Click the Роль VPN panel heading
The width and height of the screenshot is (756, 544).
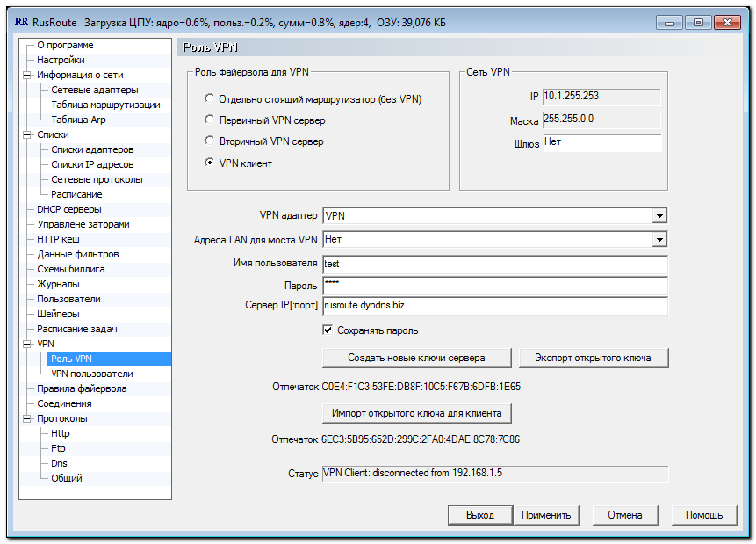tap(210, 47)
